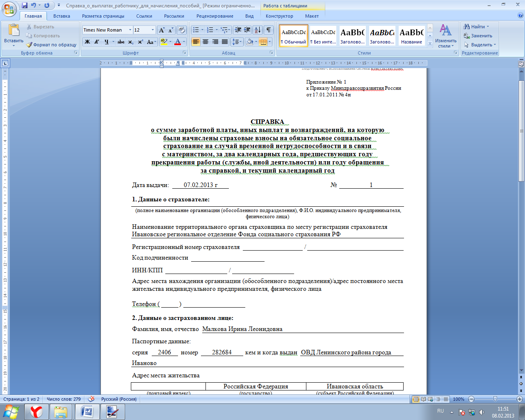Open the Windows Start menu
Image resolution: width=525 pixels, height=420 pixels.
coord(11,411)
